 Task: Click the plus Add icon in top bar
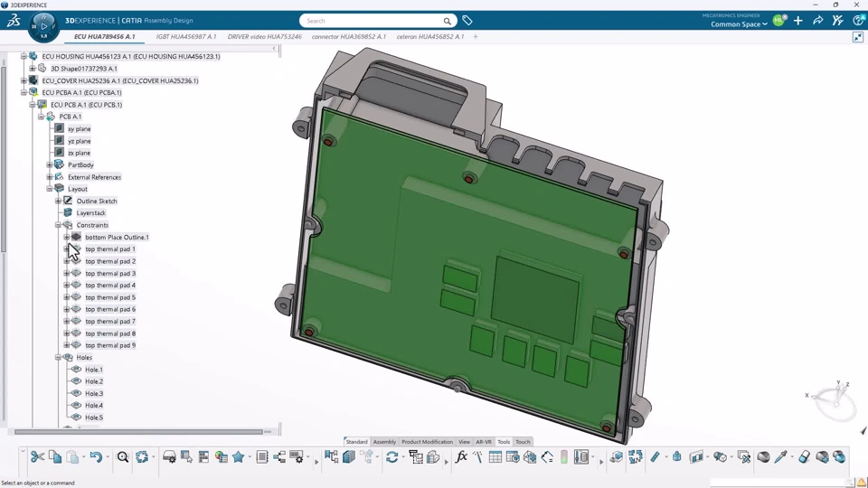797,21
